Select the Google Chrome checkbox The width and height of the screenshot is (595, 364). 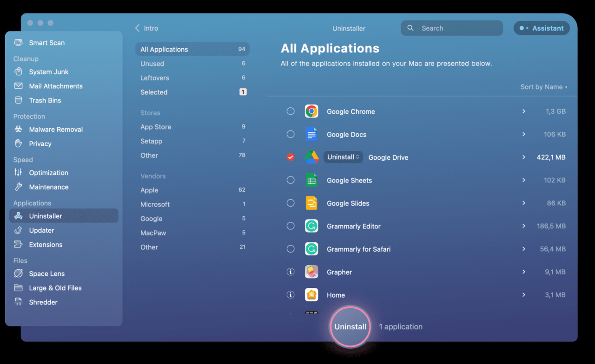coord(291,111)
